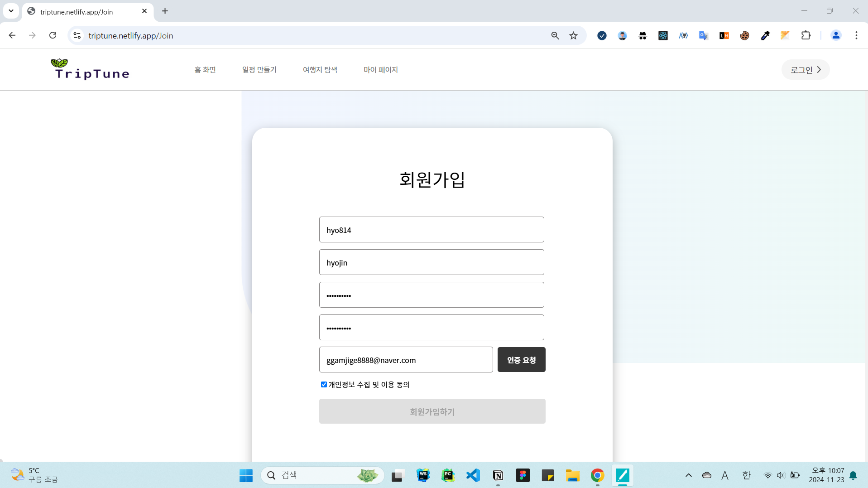
Task: Open the React Developer Tools extension
Action: click(x=663, y=35)
